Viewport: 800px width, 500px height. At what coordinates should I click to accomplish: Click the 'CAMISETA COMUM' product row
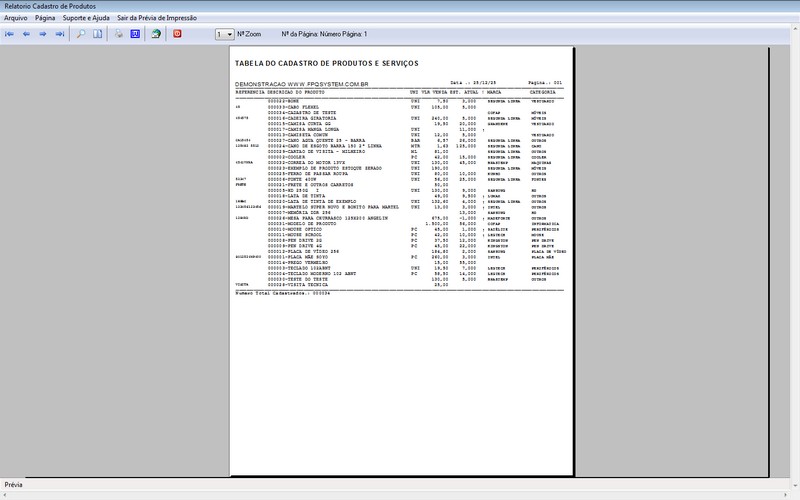(399, 135)
